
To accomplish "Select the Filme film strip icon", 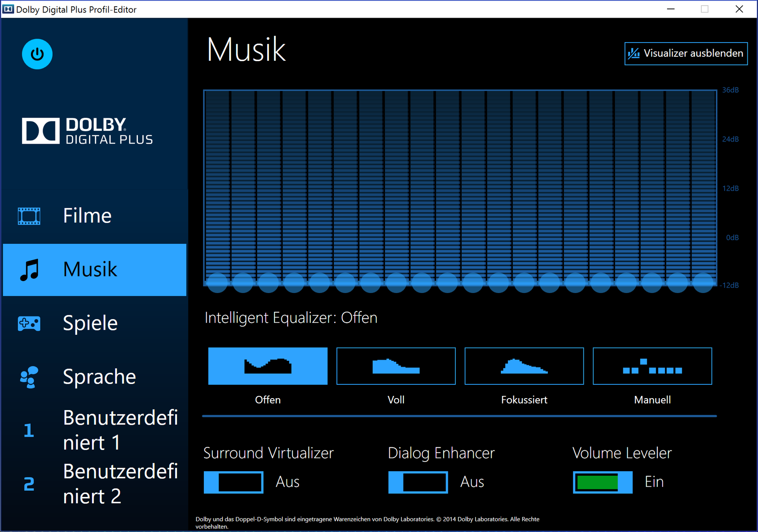I will pyautogui.click(x=29, y=216).
